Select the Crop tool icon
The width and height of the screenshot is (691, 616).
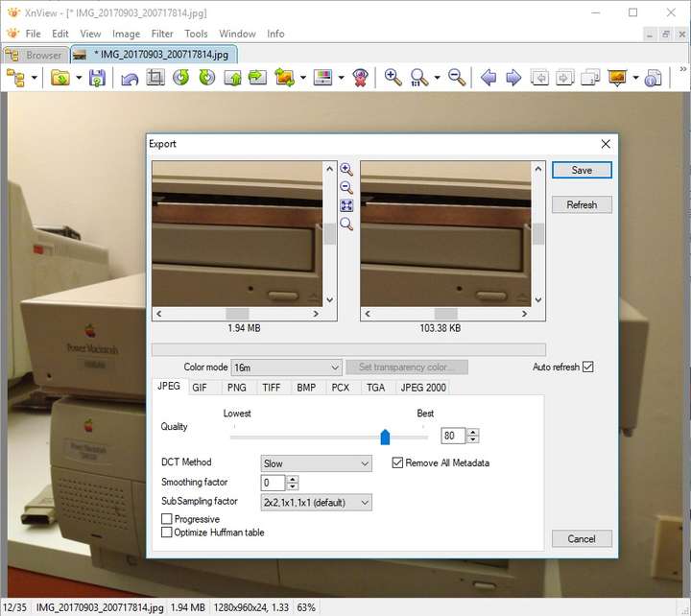point(155,78)
